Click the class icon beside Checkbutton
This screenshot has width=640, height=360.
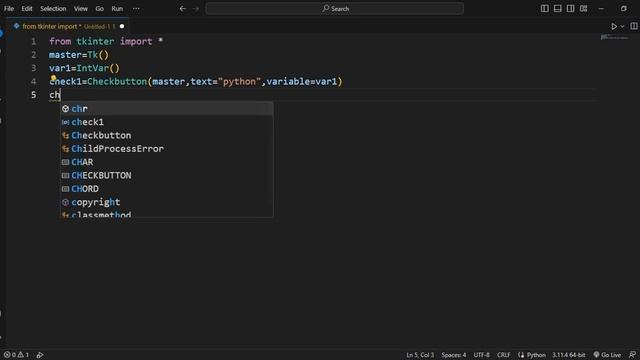coord(65,136)
